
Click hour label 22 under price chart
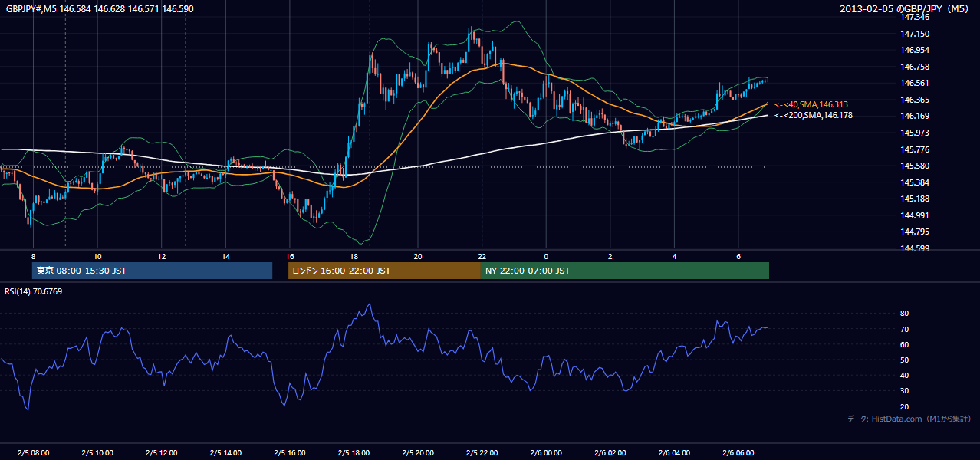coord(482,256)
